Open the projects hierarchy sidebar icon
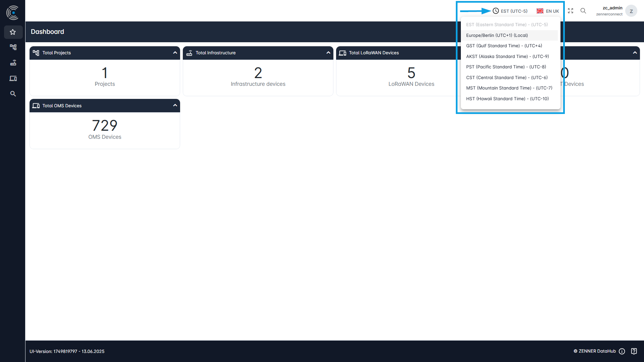644x362 pixels. tap(13, 47)
